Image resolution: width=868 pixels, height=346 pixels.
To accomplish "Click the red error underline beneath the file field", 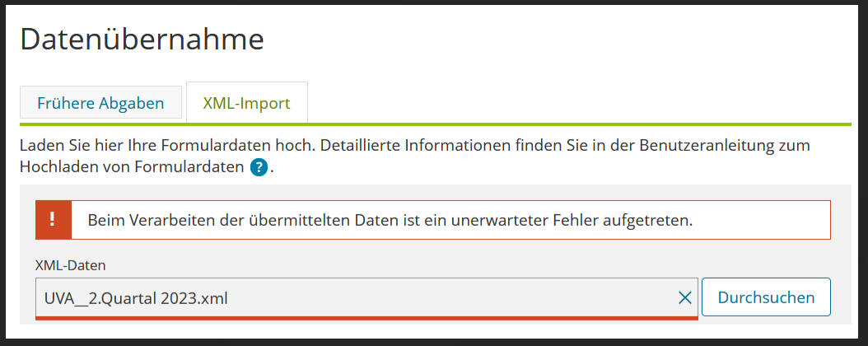I will coord(366,318).
